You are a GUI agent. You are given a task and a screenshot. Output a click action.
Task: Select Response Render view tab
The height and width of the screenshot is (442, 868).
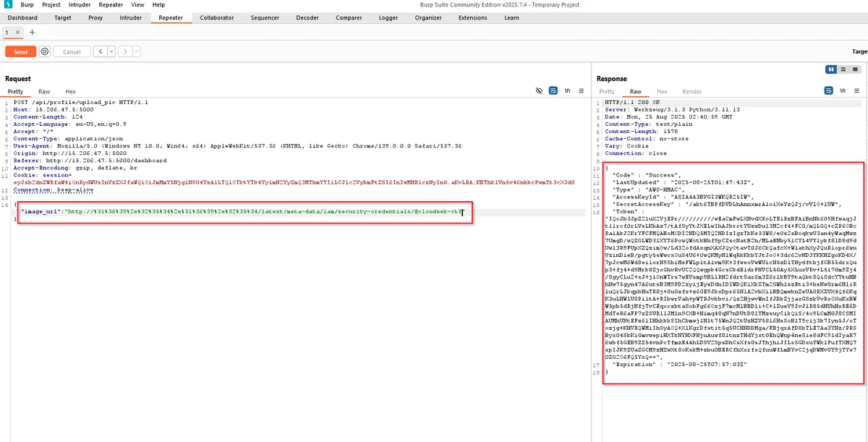pos(692,92)
